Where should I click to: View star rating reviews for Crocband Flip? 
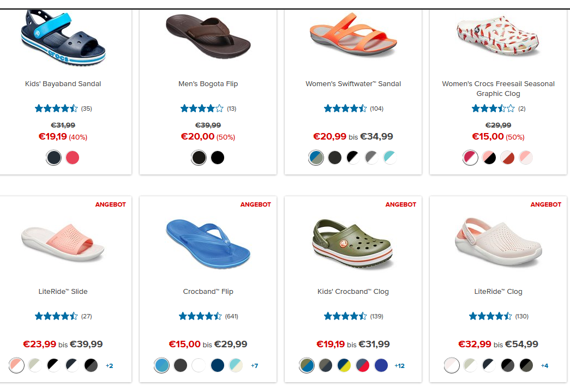tap(208, 316)
